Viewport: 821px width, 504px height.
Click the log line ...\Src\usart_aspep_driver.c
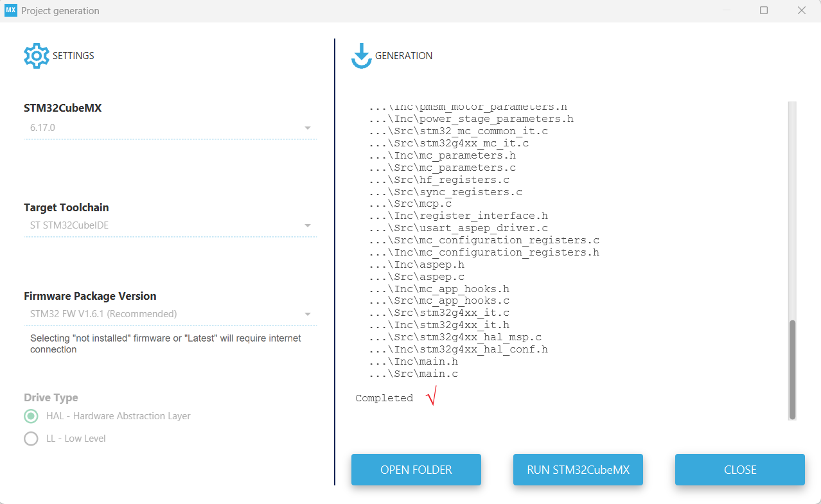pos(459,228)
